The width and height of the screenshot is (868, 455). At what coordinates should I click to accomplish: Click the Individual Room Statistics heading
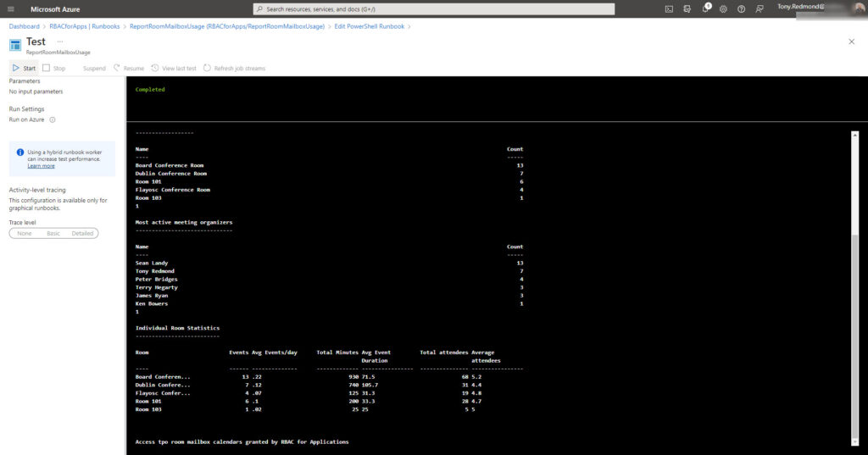coord(177,328)
